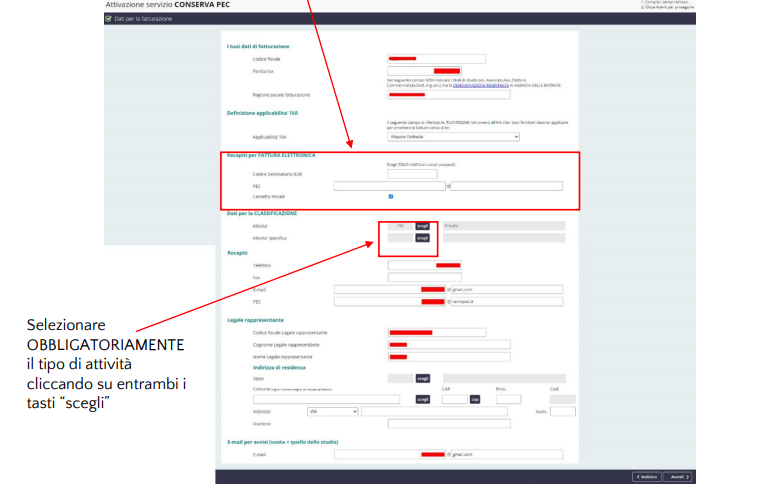This screenshot has width=772, height=488.
Task: Click the Indirizzo street name field
Action: click(434, 412)
